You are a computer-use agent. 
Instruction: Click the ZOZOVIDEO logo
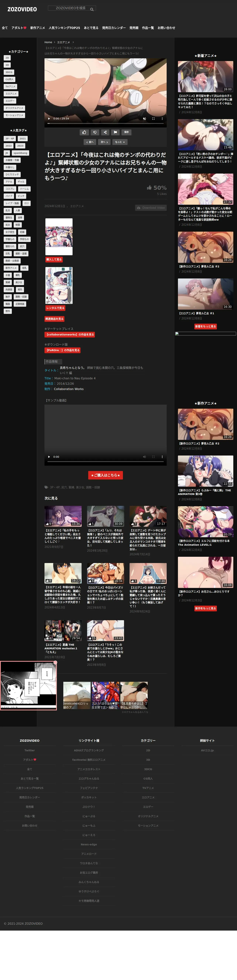click(x=22, y=9)
